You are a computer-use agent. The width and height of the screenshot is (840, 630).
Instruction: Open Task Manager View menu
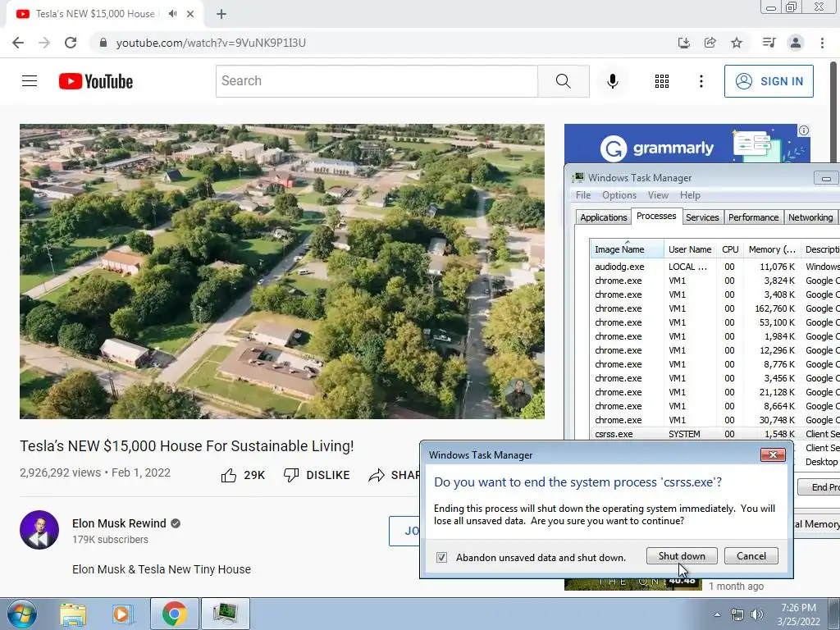click(x=658, y=195)
